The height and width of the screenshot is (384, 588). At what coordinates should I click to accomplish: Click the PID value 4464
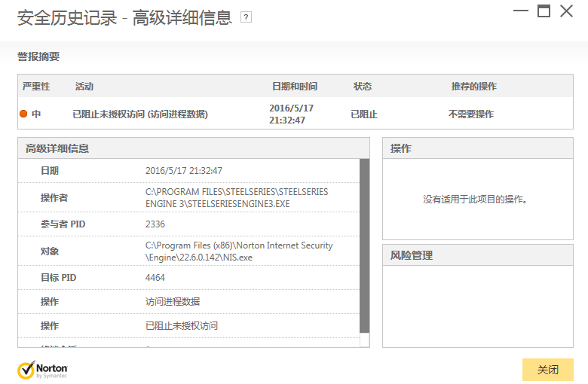tap(155, 278)
